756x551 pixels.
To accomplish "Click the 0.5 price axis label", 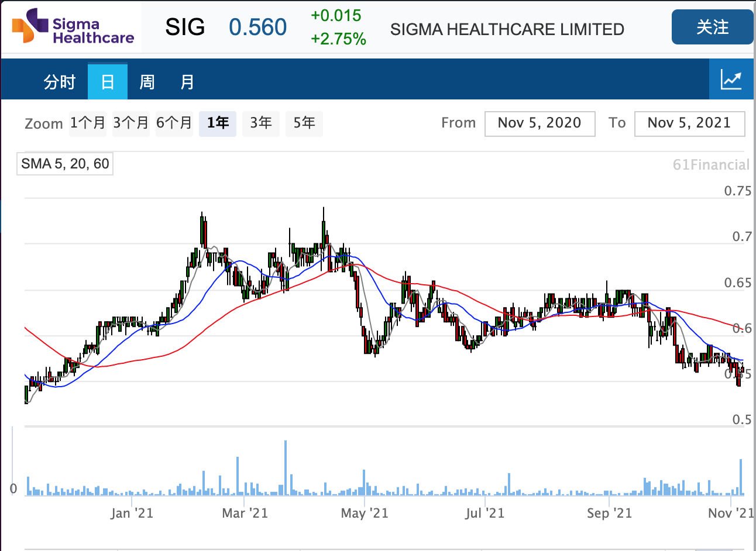I will point(742,420).
